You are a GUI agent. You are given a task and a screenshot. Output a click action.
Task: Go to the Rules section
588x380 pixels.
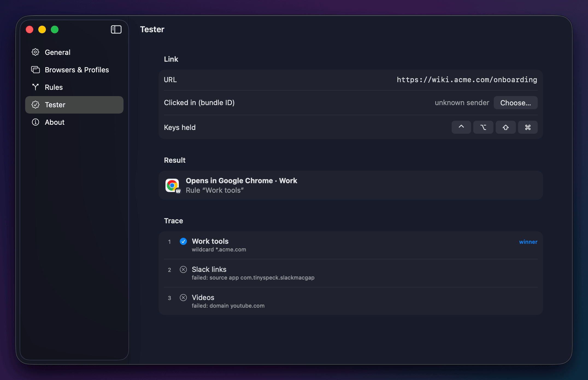pyautogui.click(x=74, y=87)
